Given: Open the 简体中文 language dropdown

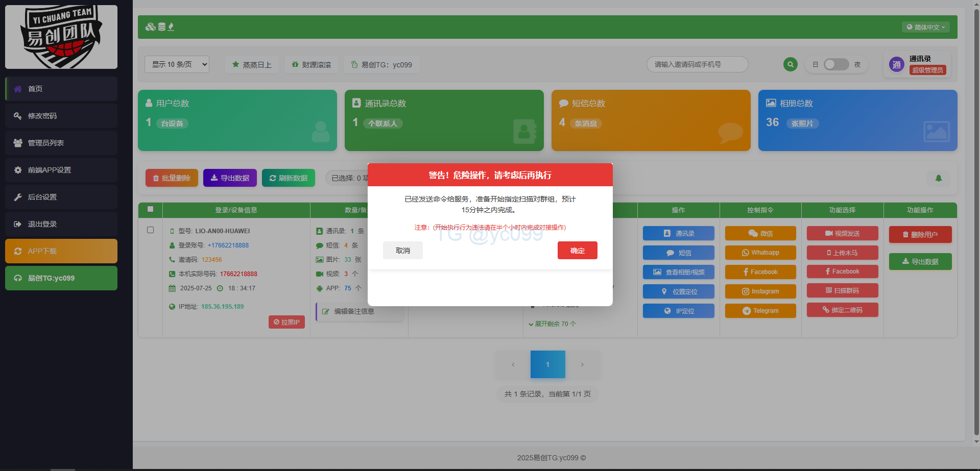Looking at the screenshot, I should pyautogui.click(x=925, y=27).
